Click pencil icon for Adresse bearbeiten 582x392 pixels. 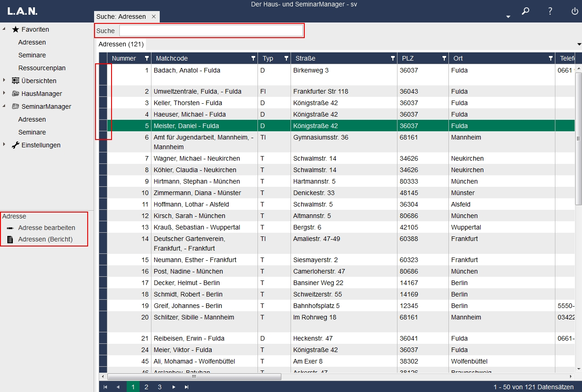(x=10, y=228)
